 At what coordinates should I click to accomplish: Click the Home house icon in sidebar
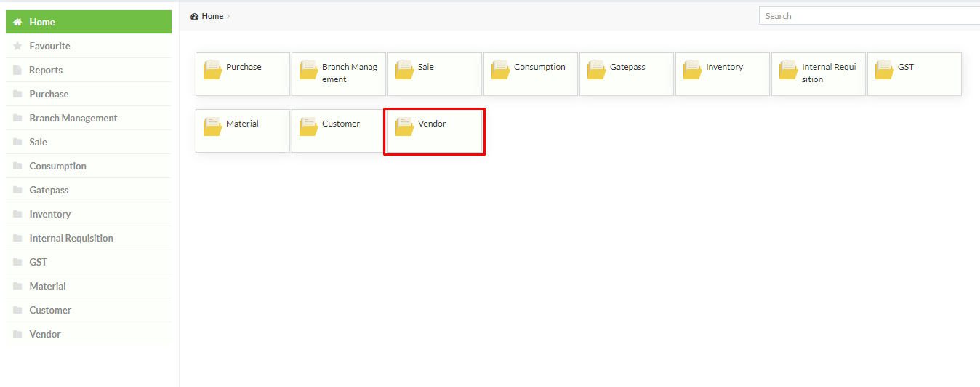(x=17, y=23)
